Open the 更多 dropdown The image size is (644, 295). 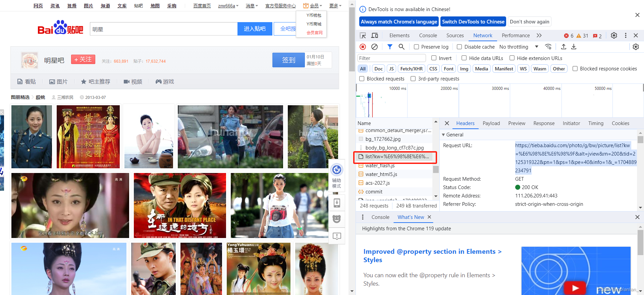click(335, 6)
